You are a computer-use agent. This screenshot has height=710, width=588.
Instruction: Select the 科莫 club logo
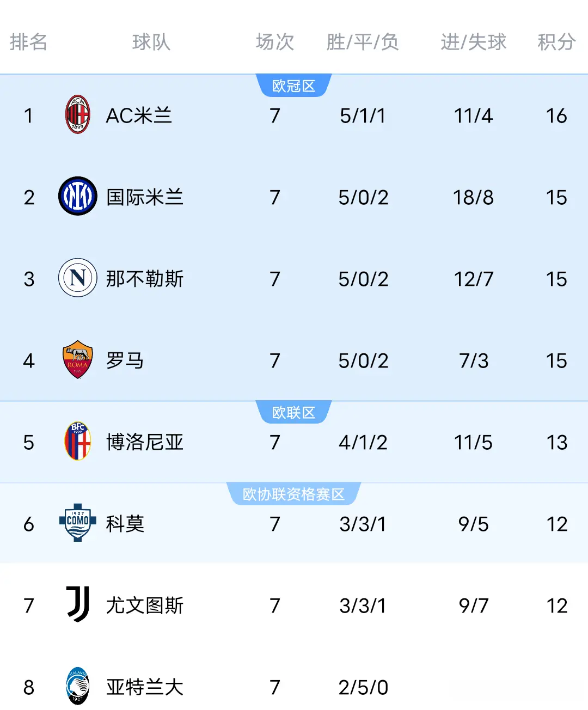click(x=77, y=524)
